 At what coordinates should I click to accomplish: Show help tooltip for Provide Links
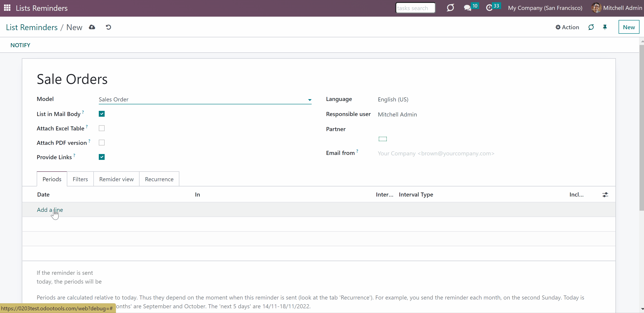[x=74, y=155]
